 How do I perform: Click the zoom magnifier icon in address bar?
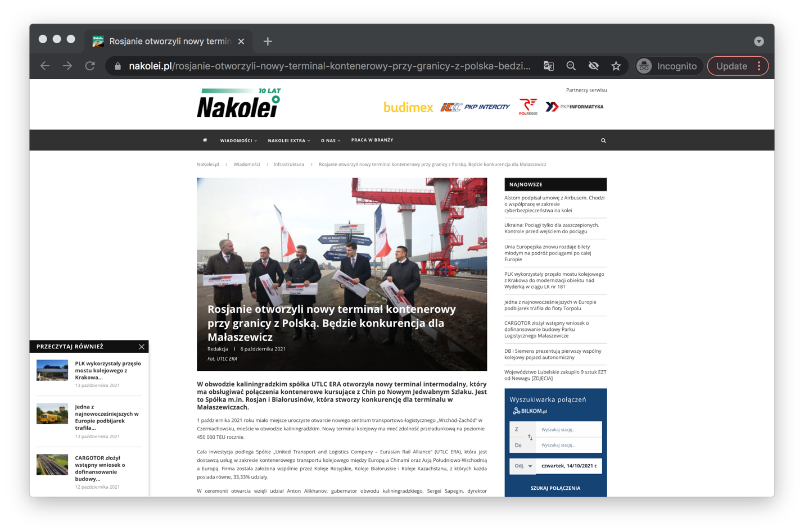(x=571, y=66)
